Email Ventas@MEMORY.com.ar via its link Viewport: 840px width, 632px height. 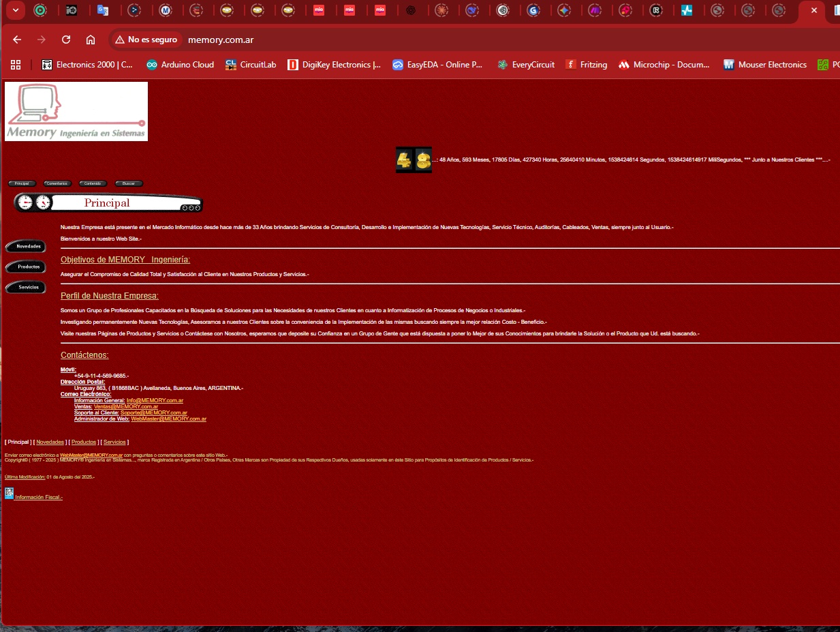point(126,406)
